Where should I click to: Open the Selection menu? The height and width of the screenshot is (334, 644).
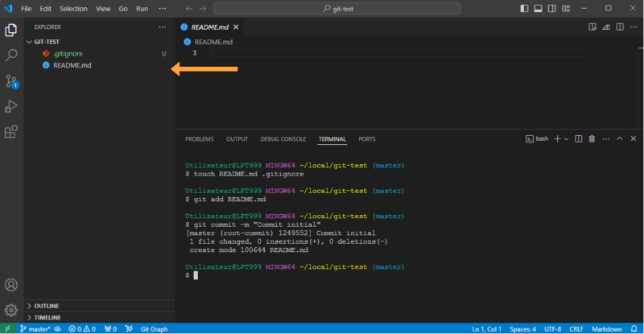pyautogui.click(x=73, y=8)
